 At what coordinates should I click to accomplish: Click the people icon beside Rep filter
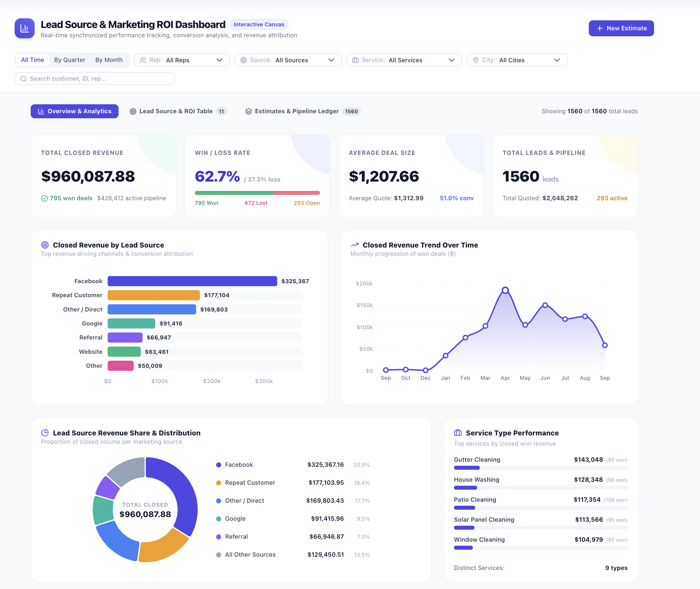[143, 60]
